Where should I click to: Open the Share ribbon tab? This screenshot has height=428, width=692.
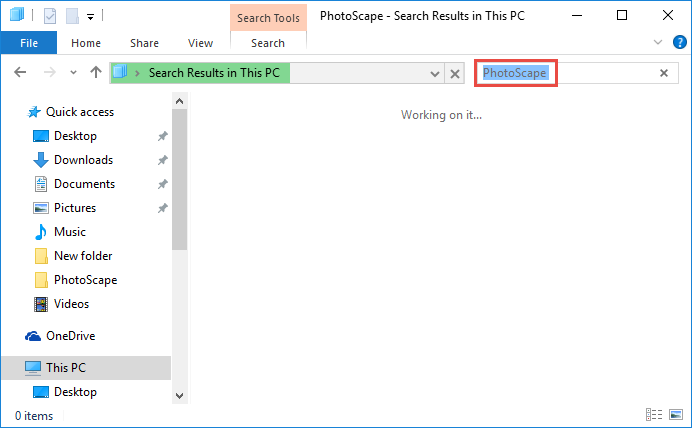coord(144,43)
